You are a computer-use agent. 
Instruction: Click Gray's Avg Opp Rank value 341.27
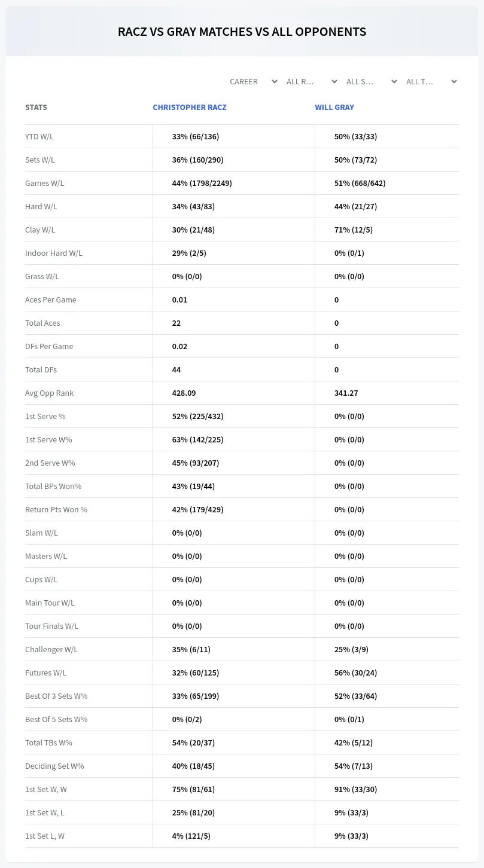346,393
